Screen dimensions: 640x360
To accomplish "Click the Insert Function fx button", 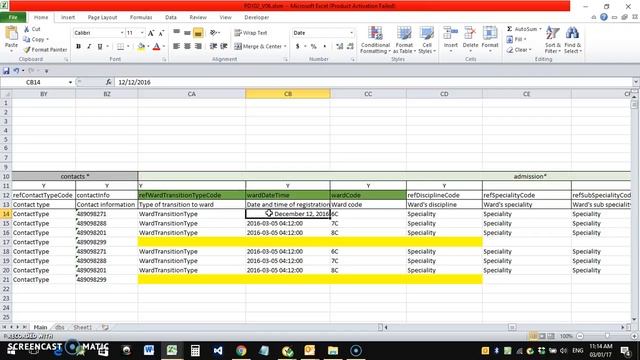I will [108, 82].
